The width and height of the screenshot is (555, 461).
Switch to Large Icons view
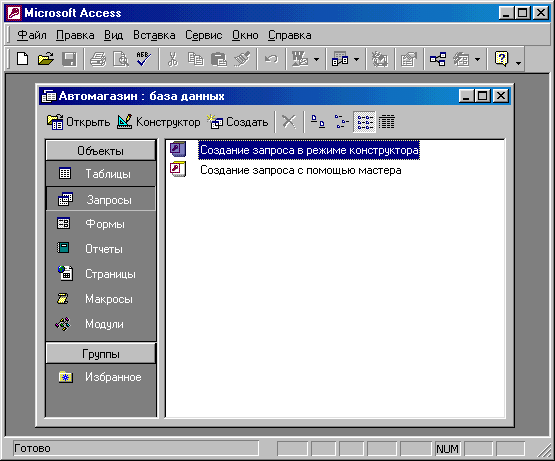click(x=317, y=122)
